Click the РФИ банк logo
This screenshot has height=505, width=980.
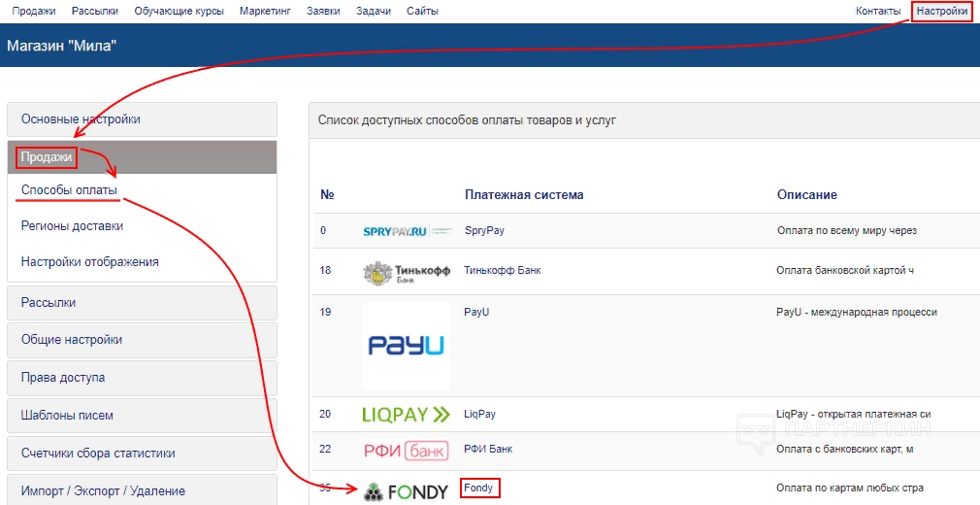click(x=407, y=450)
